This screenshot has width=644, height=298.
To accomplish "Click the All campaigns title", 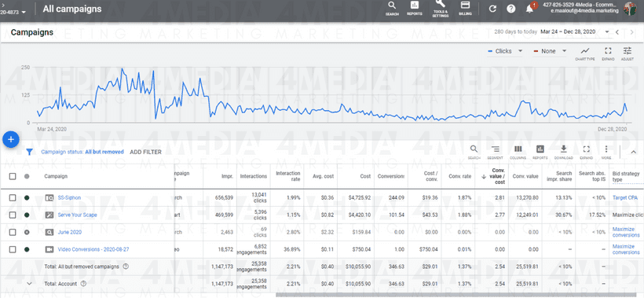I will (72, 9).
